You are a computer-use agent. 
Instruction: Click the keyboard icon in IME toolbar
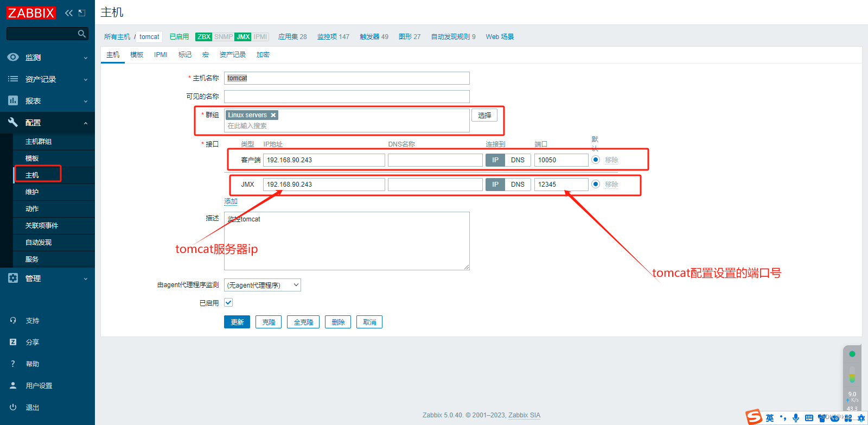click(809, 418)
